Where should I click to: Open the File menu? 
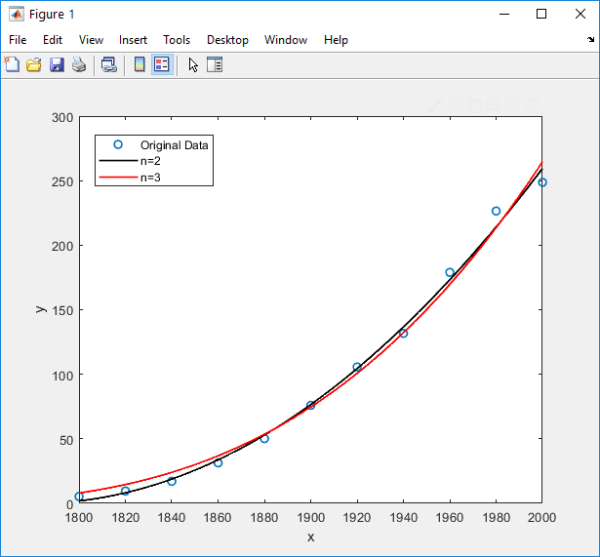(17, 40)
